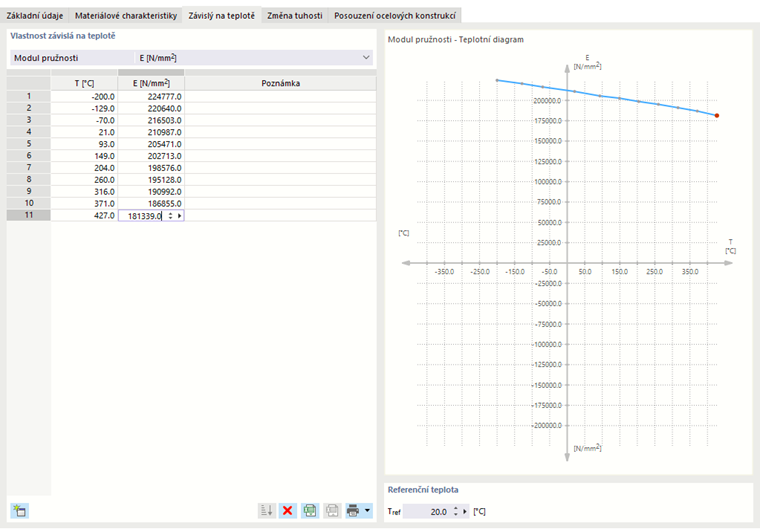This screenshot has width=760, height=529.
Task: Open the print options dropdown arrow
Action: click(x=367, y=511)
